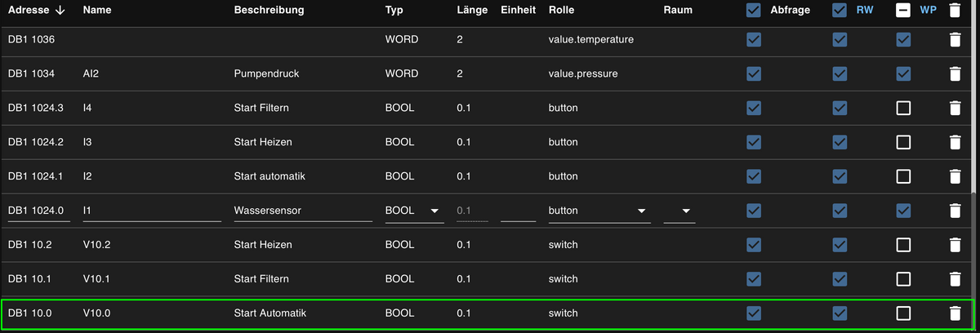980x333 pixels.
Task: Toggle the header Abfrage select-all checkbox
Action: pos(754,11)
